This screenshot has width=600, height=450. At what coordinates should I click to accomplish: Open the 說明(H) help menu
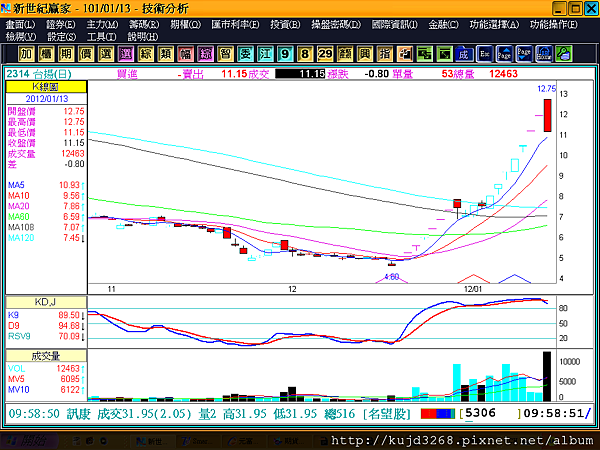pos(143,37)
